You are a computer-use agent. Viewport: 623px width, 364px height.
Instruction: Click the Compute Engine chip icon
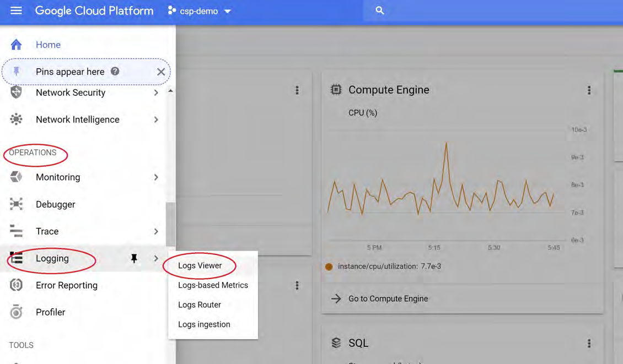pos(336,90)
